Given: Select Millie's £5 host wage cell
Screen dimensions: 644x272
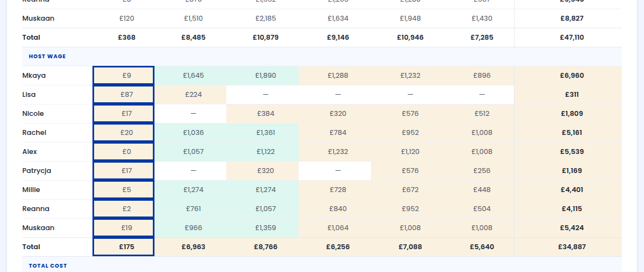Looking at the screenshot, I should pyautogui.click(x=123, y=190).
